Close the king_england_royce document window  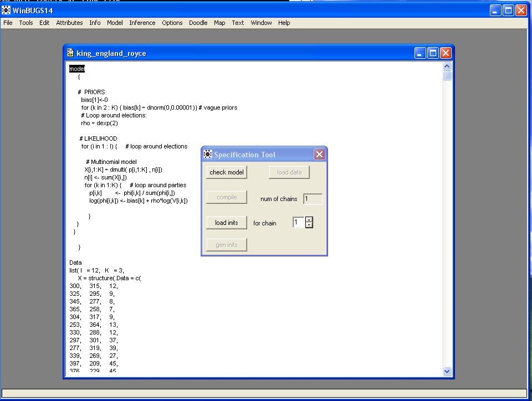[x=446, y=53]
